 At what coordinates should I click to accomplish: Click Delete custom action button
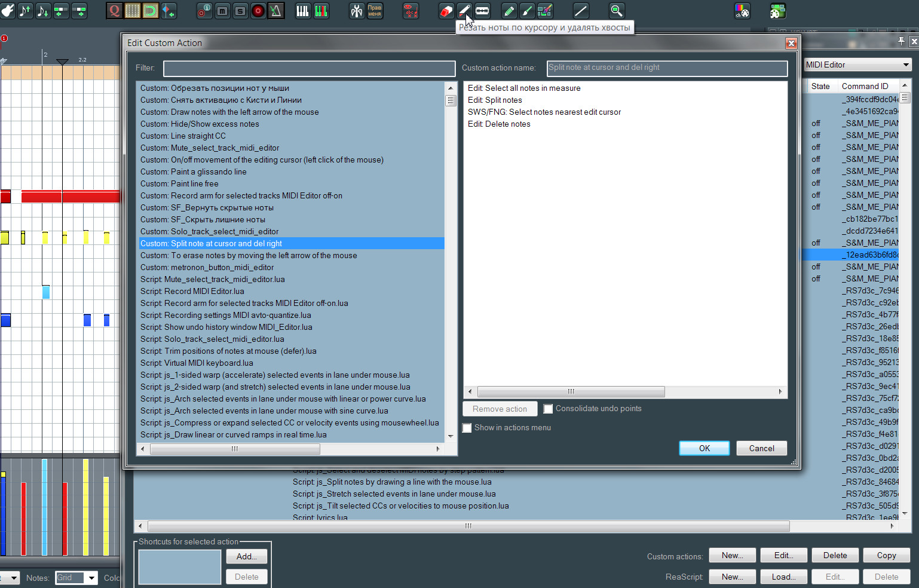point(835,555)
